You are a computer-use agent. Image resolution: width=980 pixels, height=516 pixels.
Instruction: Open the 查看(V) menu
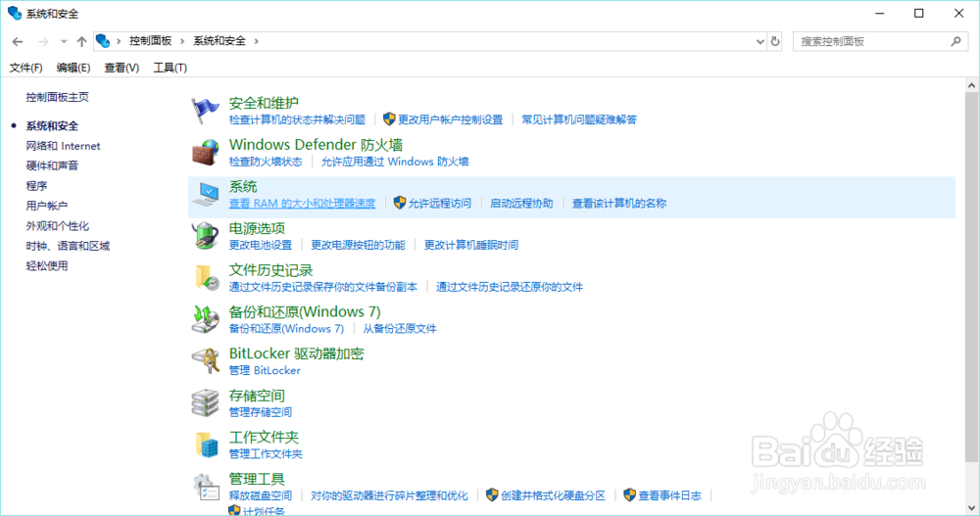pyautogui.click(x=122, y=68)
